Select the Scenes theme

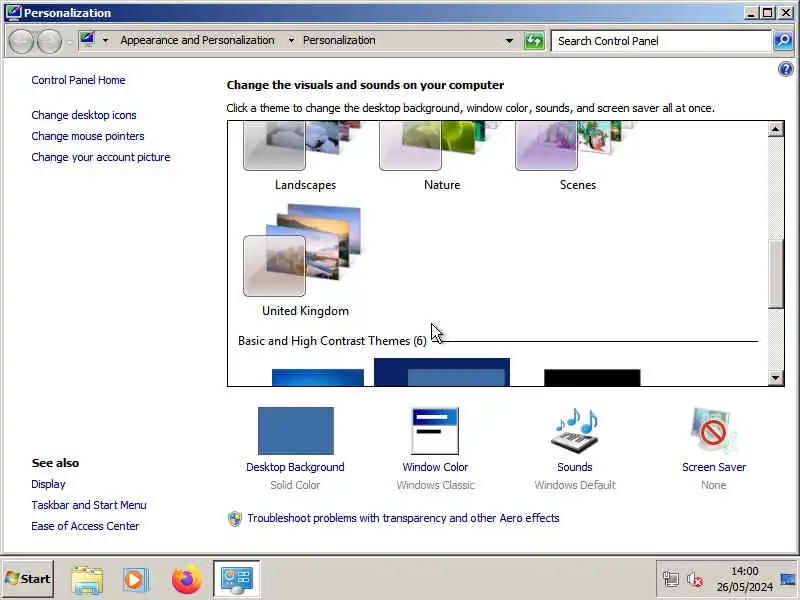click(x=578, y=156)
